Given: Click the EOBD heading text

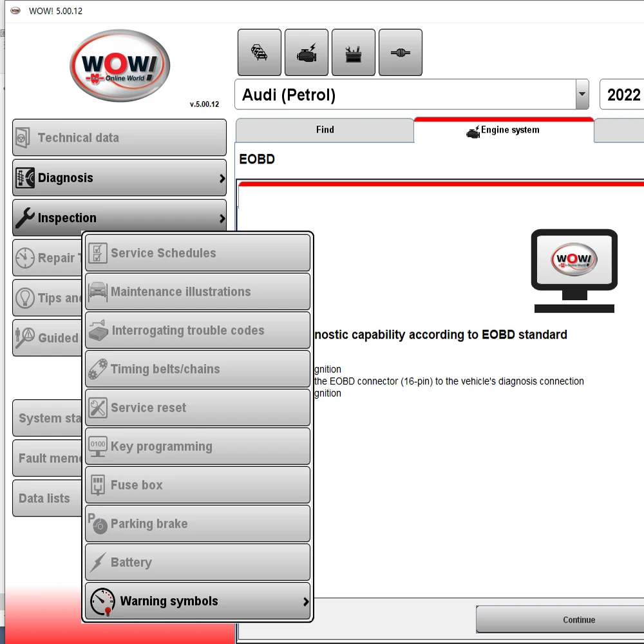Looking at the screenshot, I should (257, 159).
